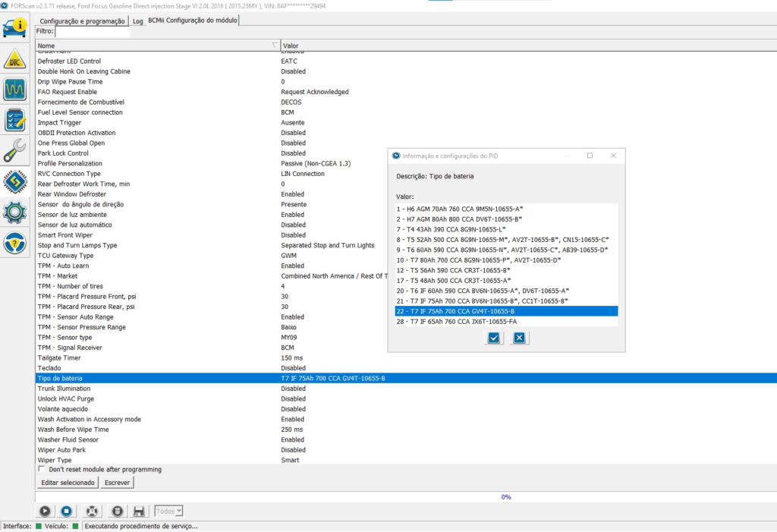Select the Double Honk On Leaving Cabine row
The height and width of the screenshot is (532, 777).
(407, 71)
